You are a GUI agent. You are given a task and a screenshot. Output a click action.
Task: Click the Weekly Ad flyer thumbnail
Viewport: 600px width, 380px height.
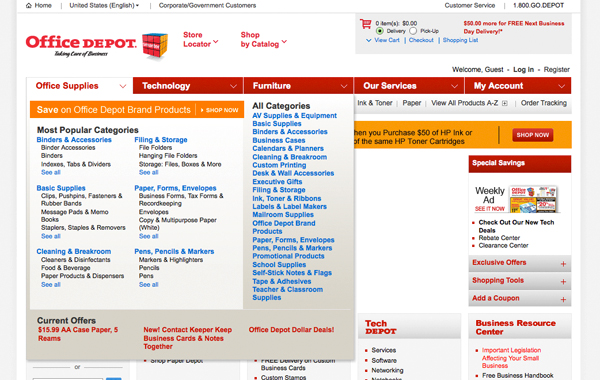click(534, 199)
